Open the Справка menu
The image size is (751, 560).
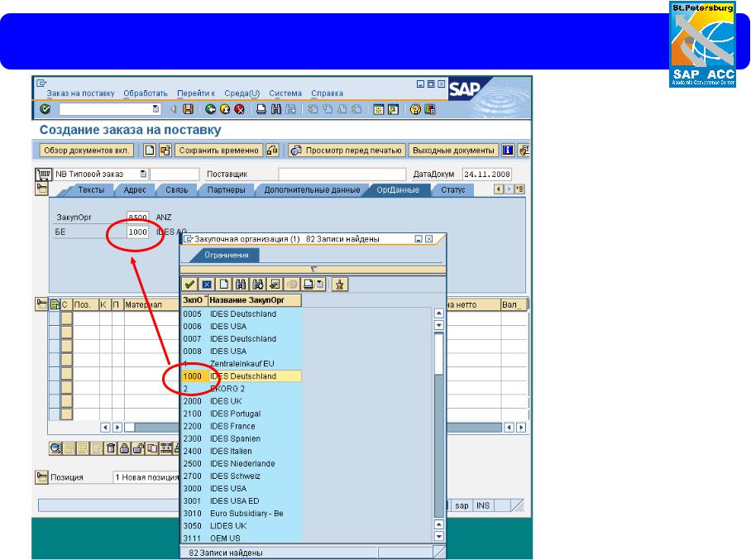point(328,93)
